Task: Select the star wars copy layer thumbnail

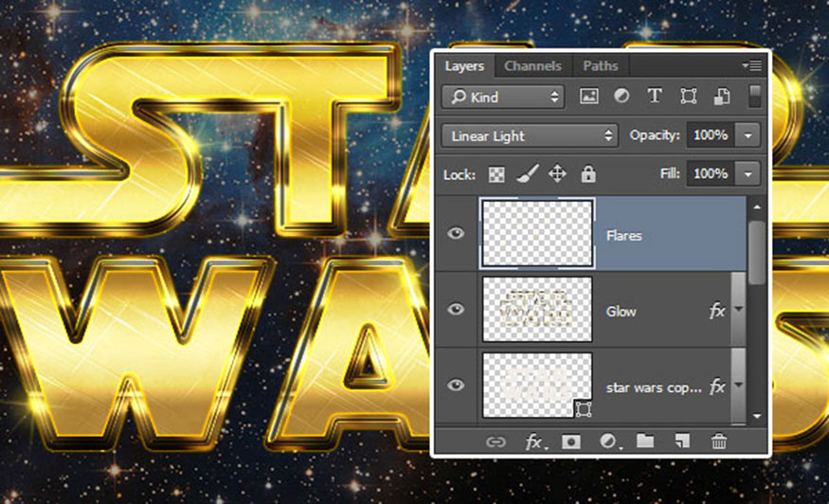Action: [537, 386]
